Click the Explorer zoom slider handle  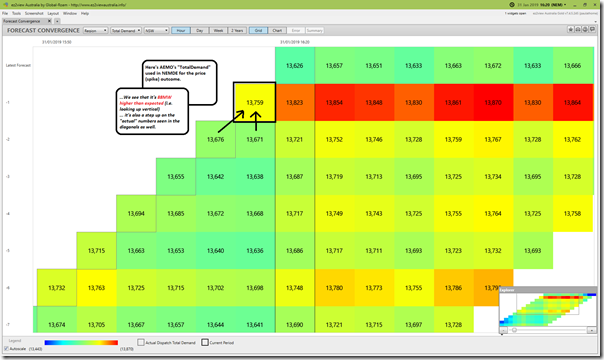514,330
